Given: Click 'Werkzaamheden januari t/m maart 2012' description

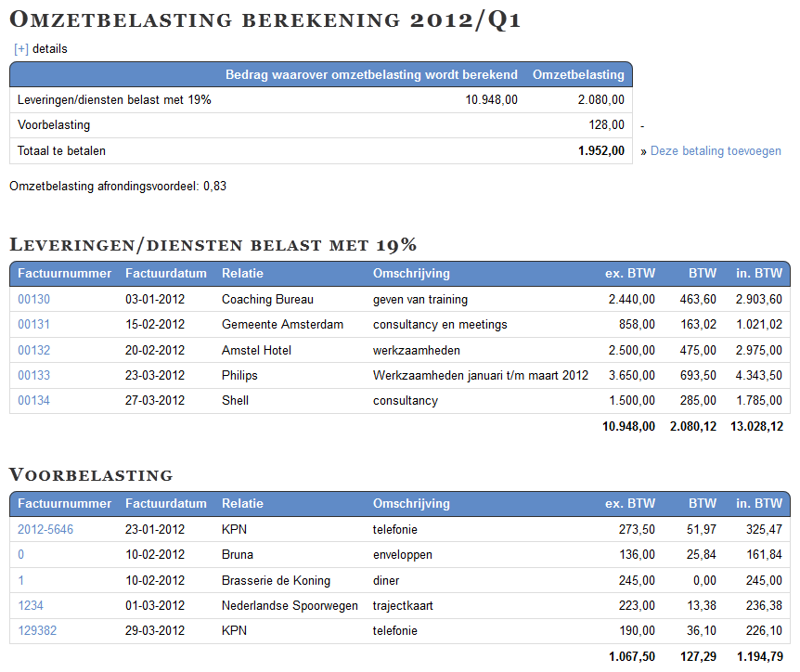Looking at the screenshot, I should pos(480,376).
